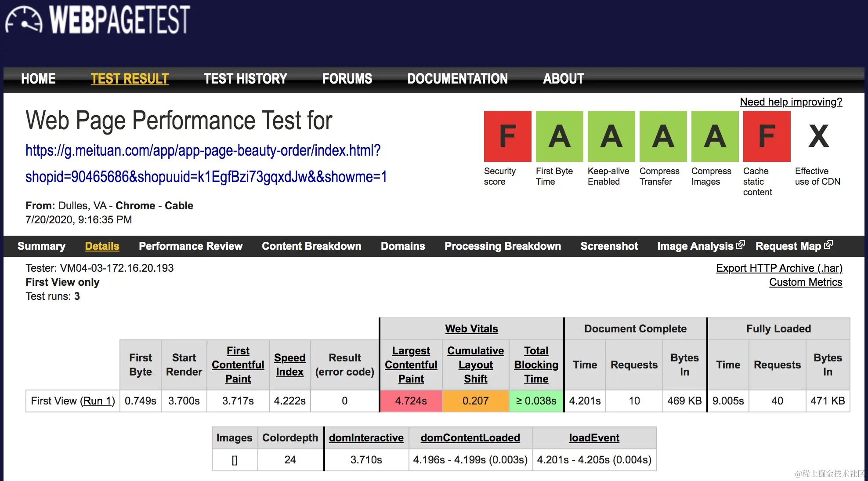The height and width of the screenshot is (481, 868).
Task: Click the Need help improving link
Action: point(791,102)
